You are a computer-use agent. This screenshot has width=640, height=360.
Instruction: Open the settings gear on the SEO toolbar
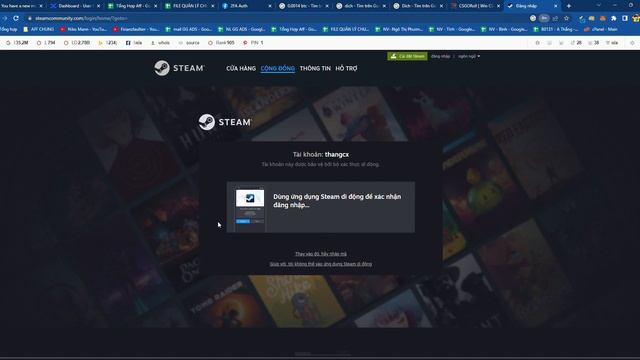632,42
